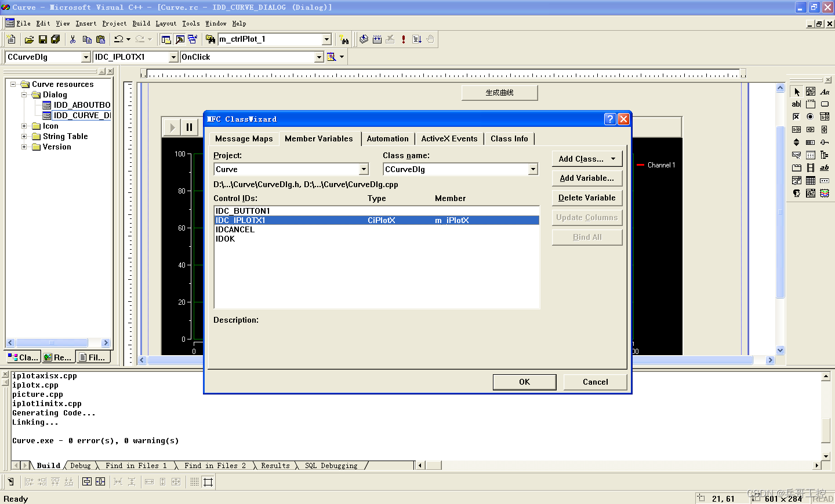Open the IDC_IPLOTX1 WizardBar filter dropdown
The image size is (835, 504).
coord(173,57)
